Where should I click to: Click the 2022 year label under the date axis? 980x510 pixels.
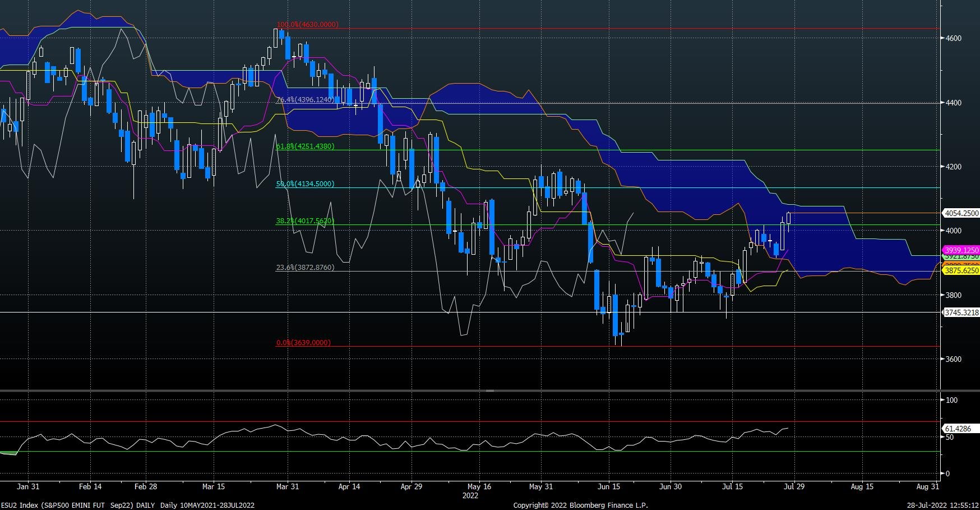tap(470, 496)
